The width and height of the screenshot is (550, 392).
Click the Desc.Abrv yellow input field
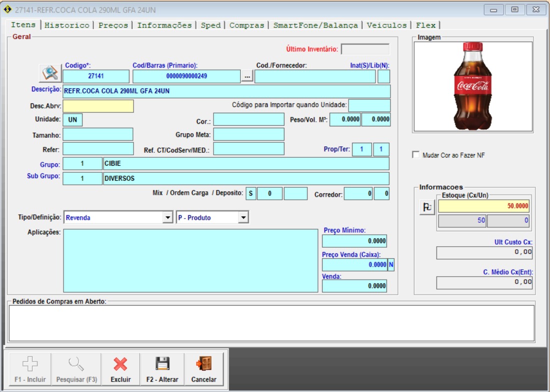coord(98,106)
